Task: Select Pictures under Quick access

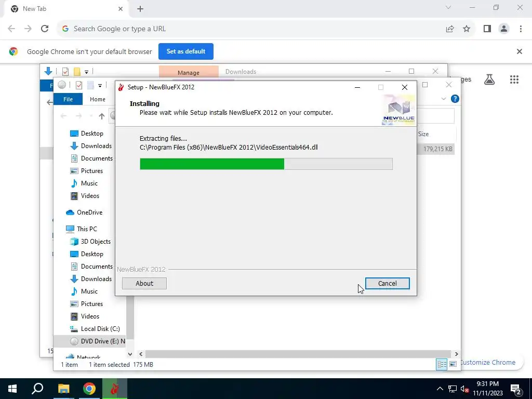Action: point(87,171)
